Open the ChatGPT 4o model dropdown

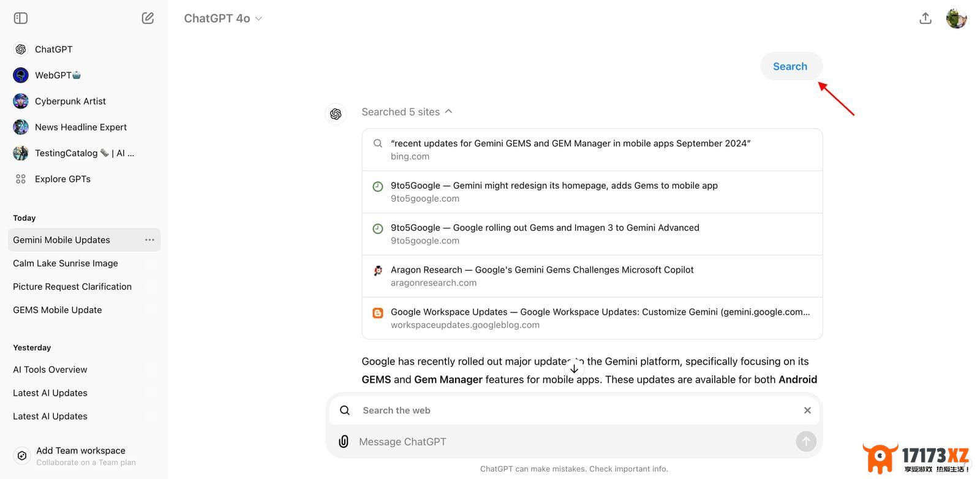coord(223,18)
